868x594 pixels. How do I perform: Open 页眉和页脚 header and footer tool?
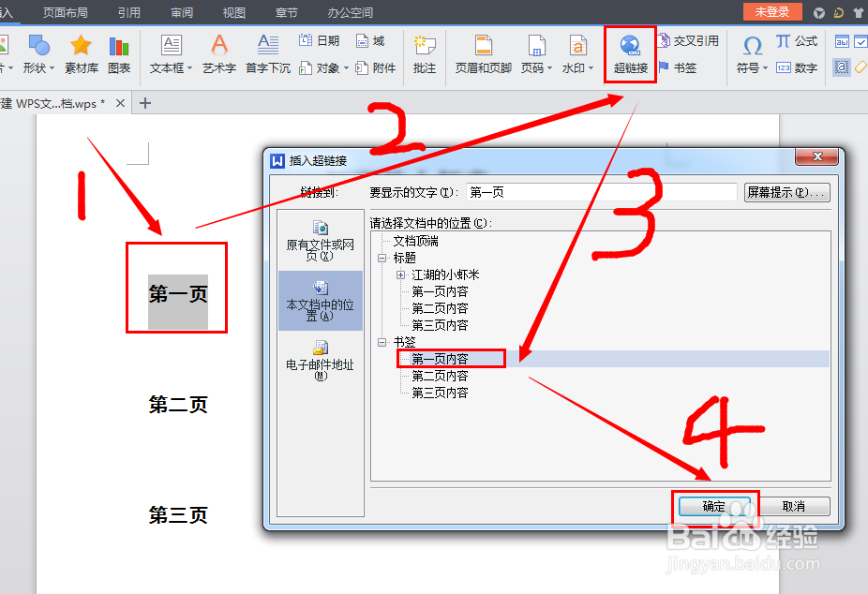[482, 53]
